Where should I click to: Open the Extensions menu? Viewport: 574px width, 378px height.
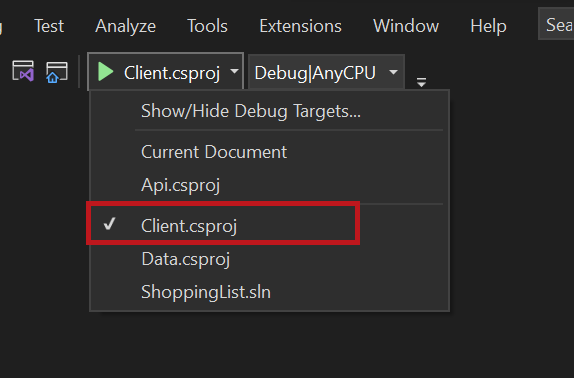point(301,26)
